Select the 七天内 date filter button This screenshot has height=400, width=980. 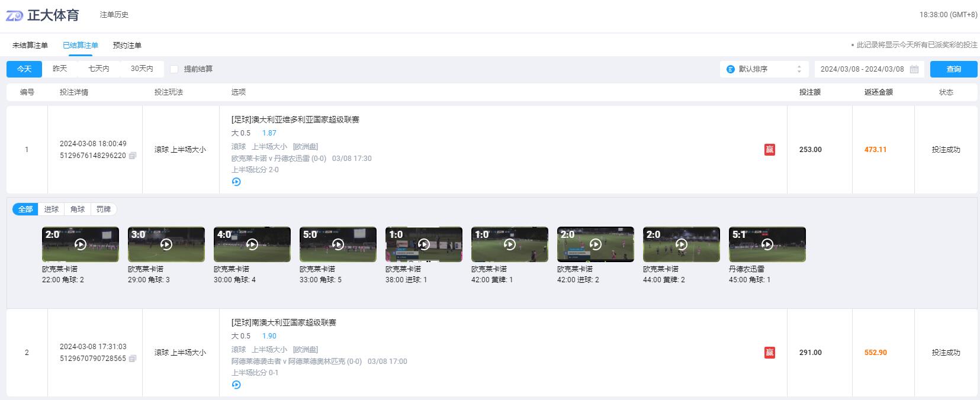point(99,69)
